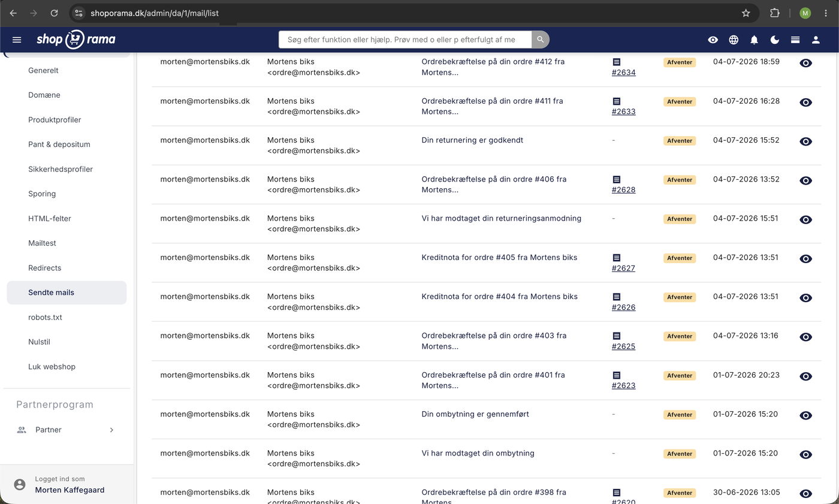Click the logged-in user Morten Kaffegaard
The height and width of the screenshot is (504, 839).
click(70, 490)
